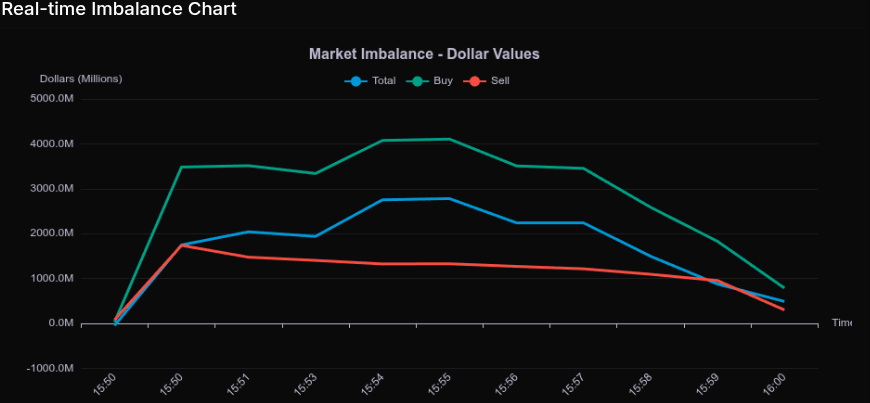Select the Total line point at 15:51
This screenshot has width=870, height=403.
248,231
